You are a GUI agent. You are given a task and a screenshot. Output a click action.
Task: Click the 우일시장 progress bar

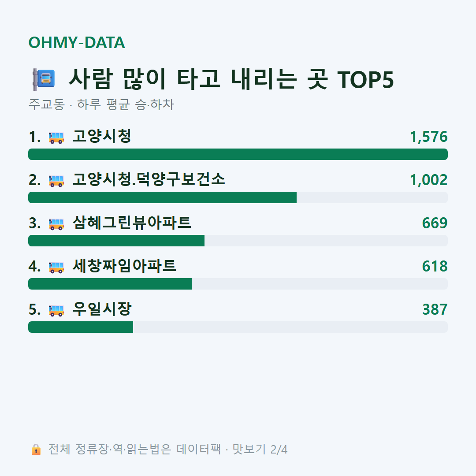tap(238, 327)
